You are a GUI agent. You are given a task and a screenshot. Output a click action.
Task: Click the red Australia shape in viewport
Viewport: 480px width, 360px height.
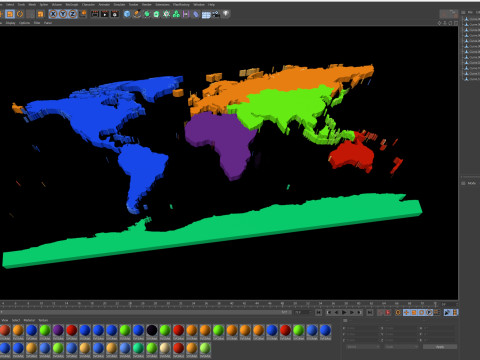(352, 155)
